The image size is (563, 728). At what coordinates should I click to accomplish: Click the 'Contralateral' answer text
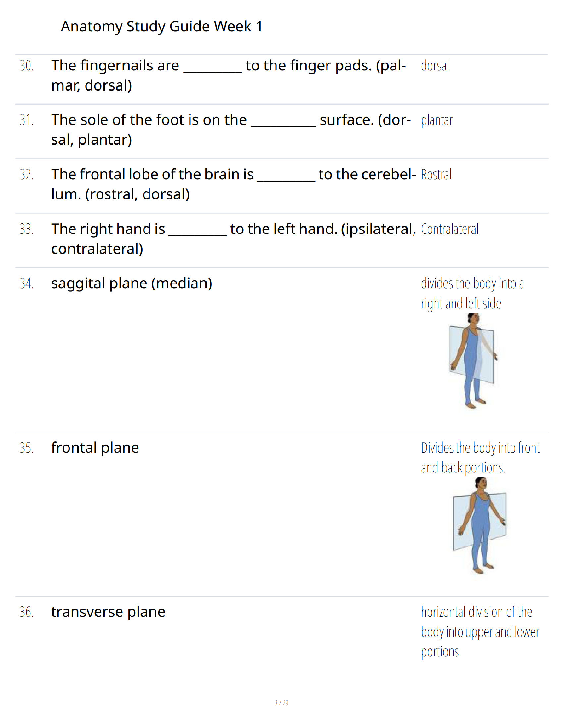pos(449,229)
